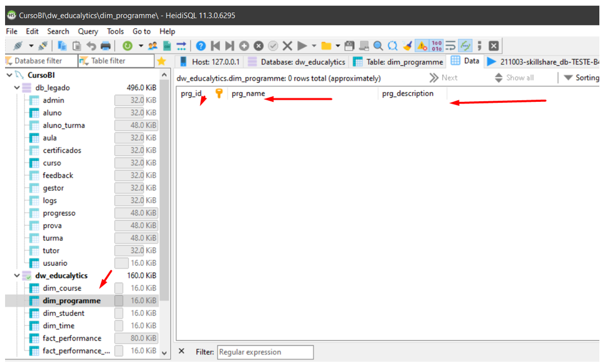Click the green refresh icon
Image resolution: width=605 pixels, height=364 pixels.
pyautogui.click(x=127, y=46)
